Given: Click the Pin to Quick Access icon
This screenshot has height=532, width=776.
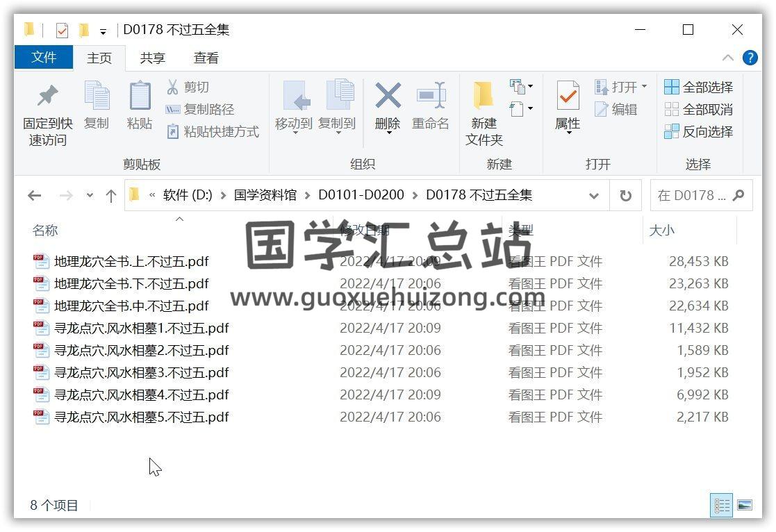Looking at the screenshot, I should pos(47,96).
